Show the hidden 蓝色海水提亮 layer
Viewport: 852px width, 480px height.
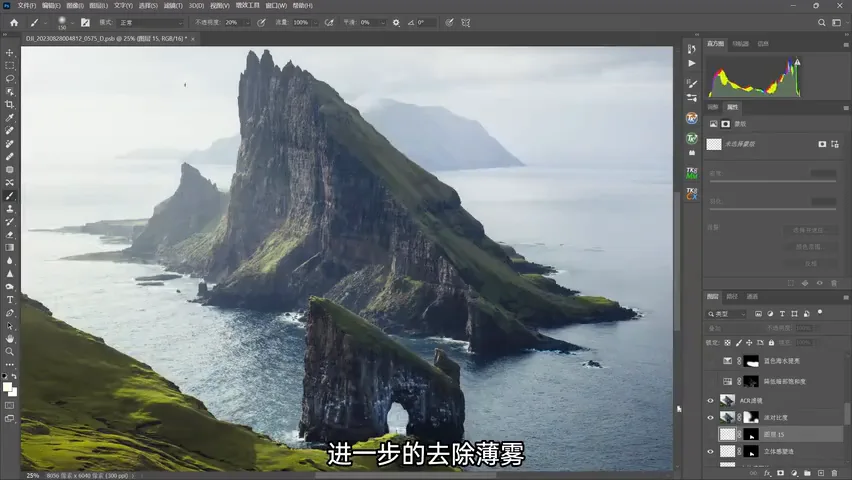[710, 361]
